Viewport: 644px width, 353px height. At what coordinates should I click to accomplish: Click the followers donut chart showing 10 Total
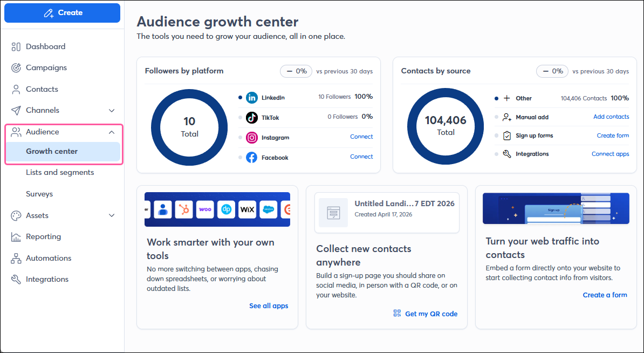(x=189, y=127)
